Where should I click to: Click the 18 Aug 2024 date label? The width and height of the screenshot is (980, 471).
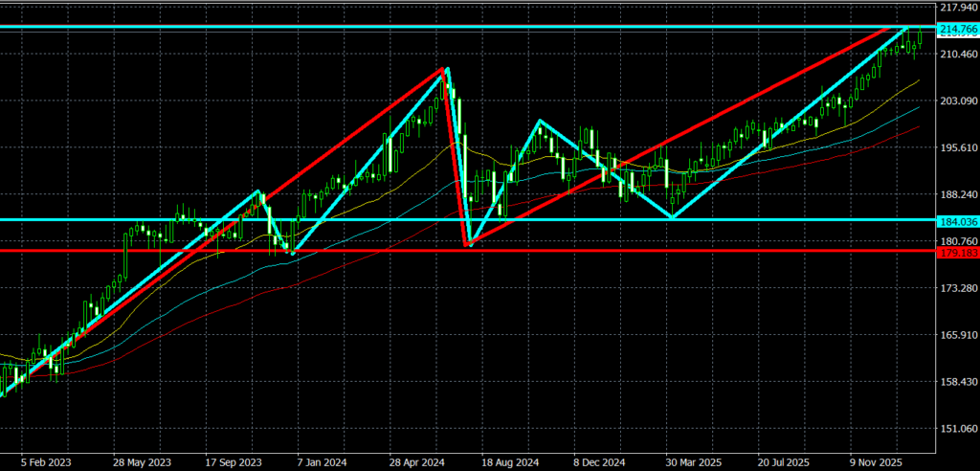[511, 460]
